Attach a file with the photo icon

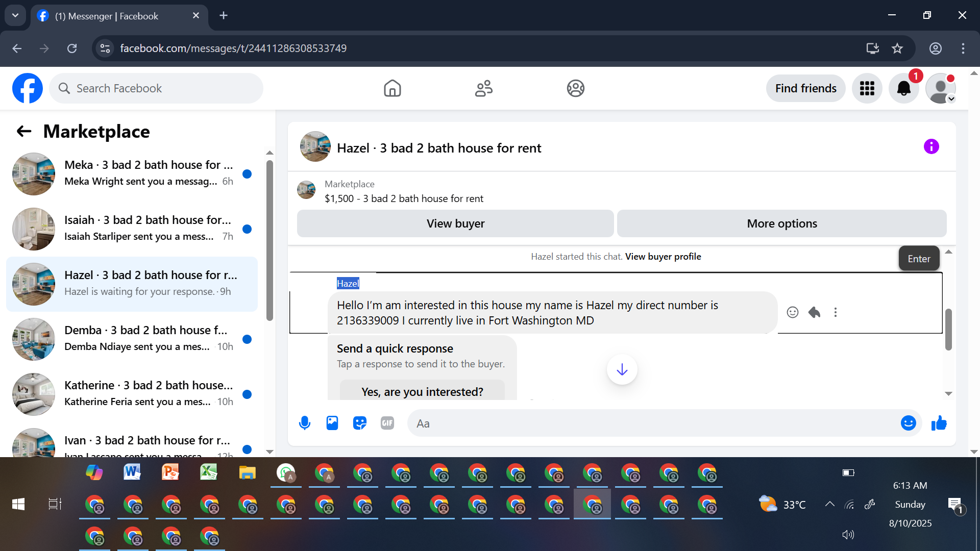tap(332, 423)
